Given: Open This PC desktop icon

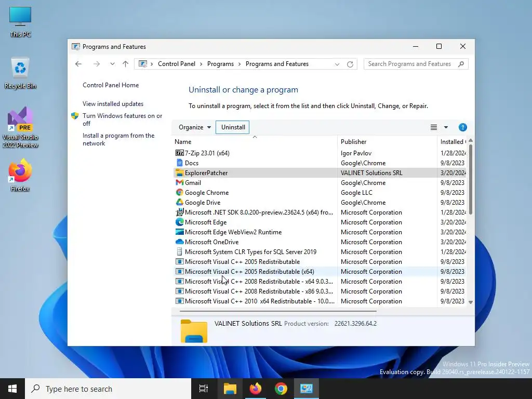Looking at the screenshot, I should 20,22.
